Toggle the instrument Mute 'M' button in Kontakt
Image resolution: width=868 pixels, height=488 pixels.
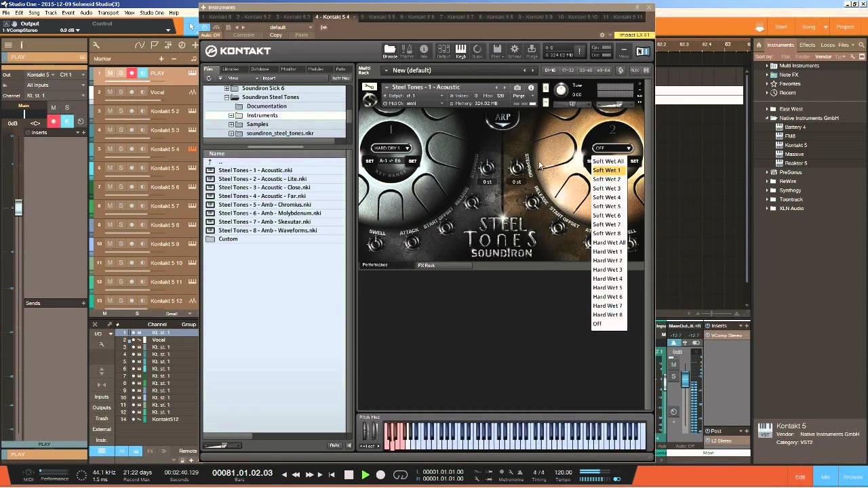tap(545, 103)
